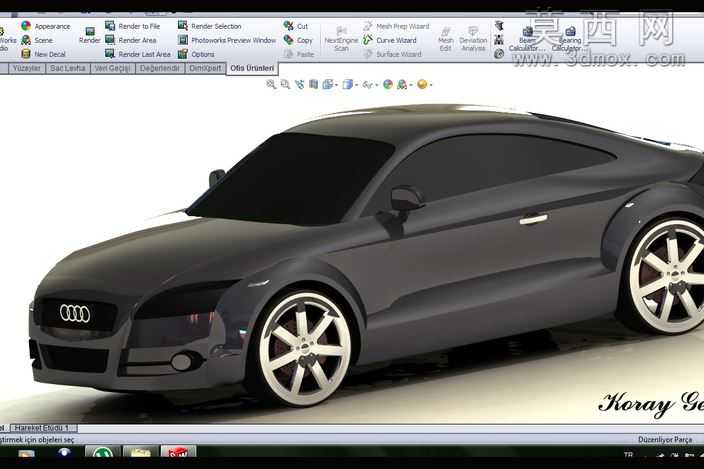
Task: Expand the Hide/Show Items dropdown arrow
Action: (376, 85)
